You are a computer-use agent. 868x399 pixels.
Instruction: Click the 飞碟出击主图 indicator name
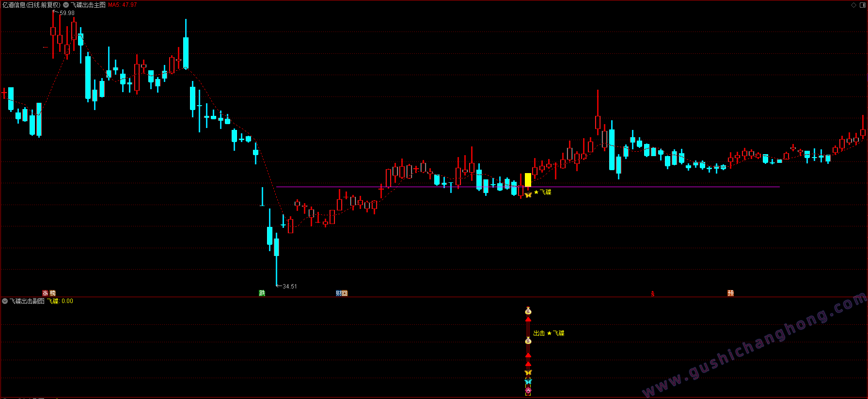coord(88,5)
